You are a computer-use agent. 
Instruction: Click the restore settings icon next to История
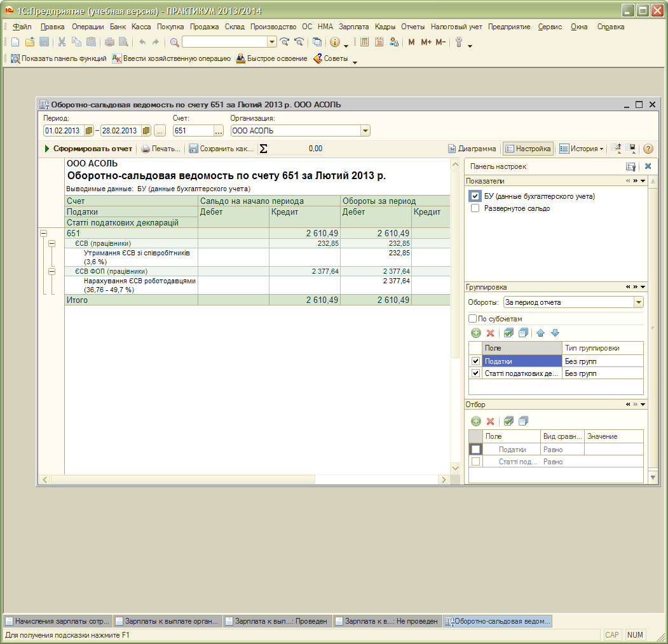pos(616,148)
